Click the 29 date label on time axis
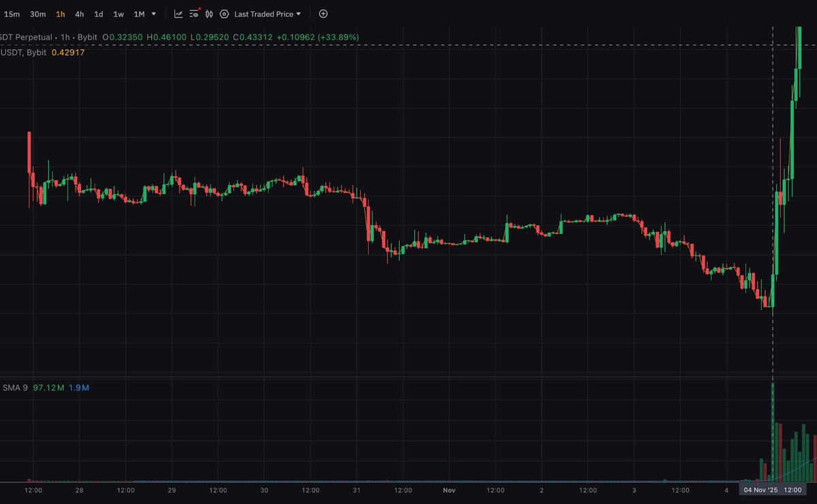This screenshot has height=504, width=817. click(172, 490)
